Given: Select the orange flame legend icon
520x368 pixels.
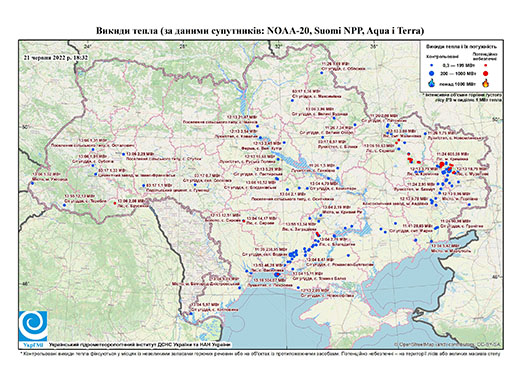Looking at the screenshot, I should pyautogui.click(x=486, y=82).
